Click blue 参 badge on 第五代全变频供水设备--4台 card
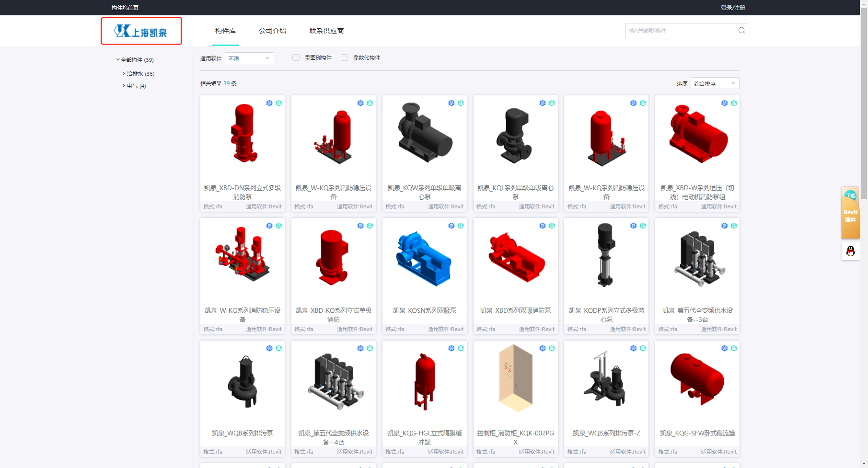This screenshot has width=868, height=468. point(360,348)
